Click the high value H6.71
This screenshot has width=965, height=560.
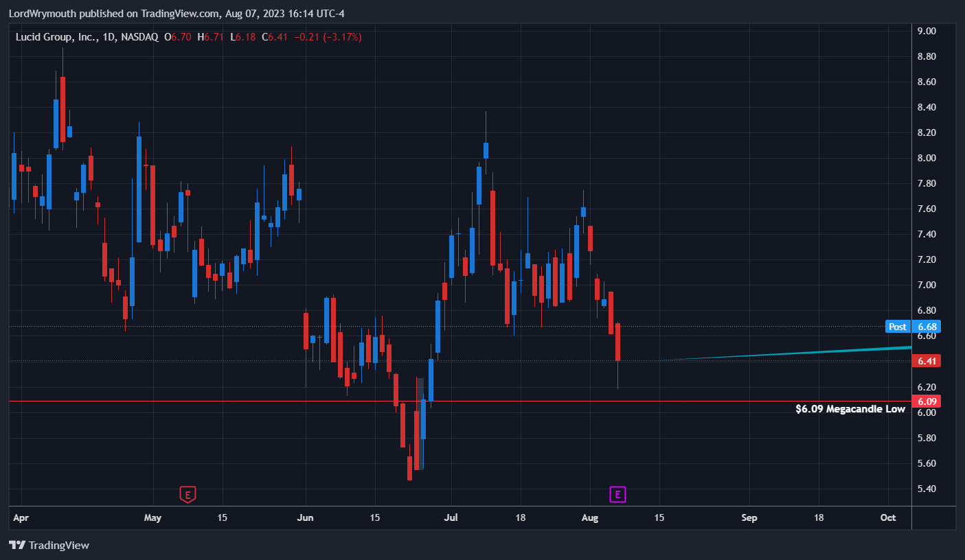point(210,36)
